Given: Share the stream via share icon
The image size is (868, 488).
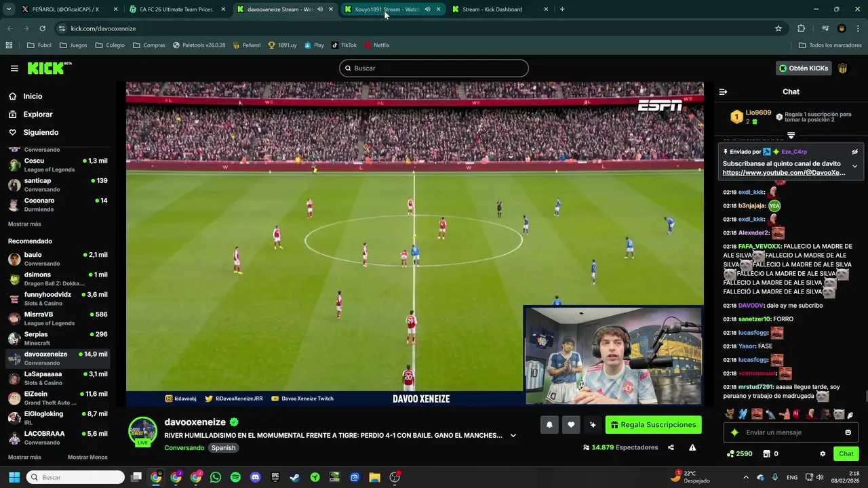Looking at the screenshot, I should tap(671, 447).
